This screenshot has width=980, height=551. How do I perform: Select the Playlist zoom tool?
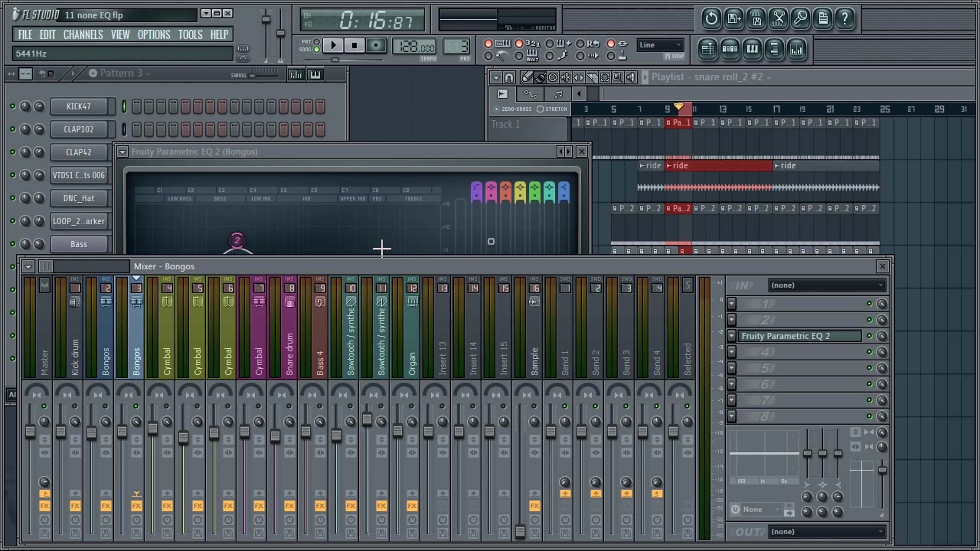tap(618, 77)
